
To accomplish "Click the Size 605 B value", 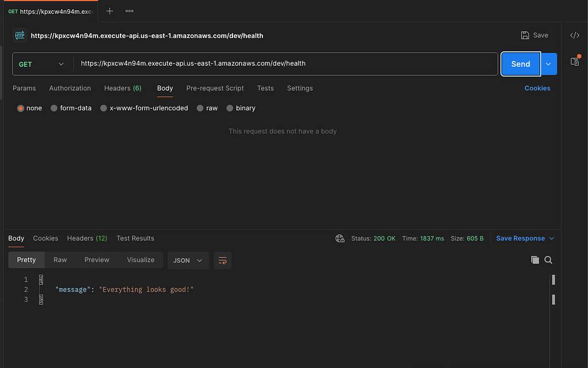I will coord(475,239).
